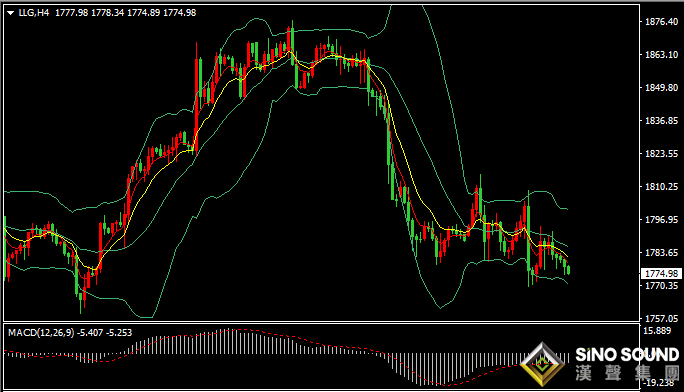Image resolution: width=684 pixels, height=392 pixels.
Task: Click the -19.238 MACD scale label
Action: (660, 382)
